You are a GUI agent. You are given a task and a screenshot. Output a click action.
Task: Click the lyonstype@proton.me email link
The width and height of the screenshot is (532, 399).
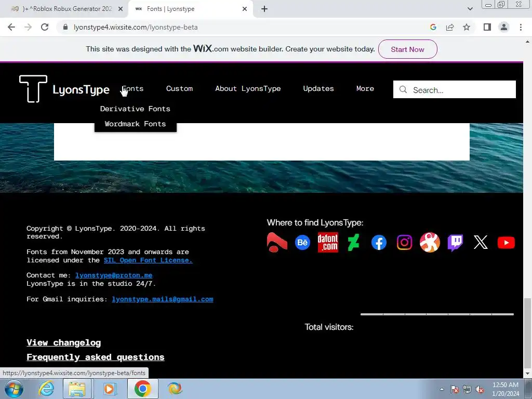click(x=114, y=275)
